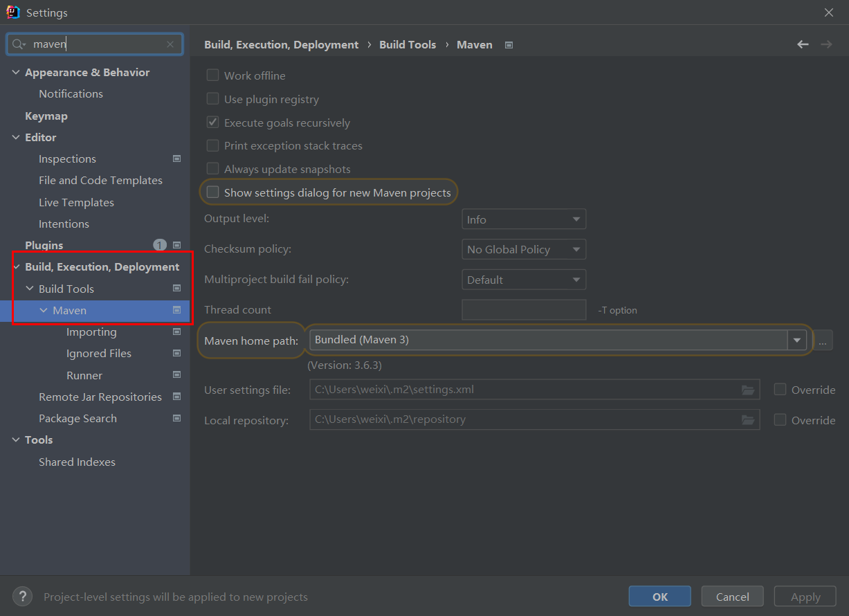The image size is (849, 616).
Task: Click the help question mark icon
Action: [x=22, y=597]
